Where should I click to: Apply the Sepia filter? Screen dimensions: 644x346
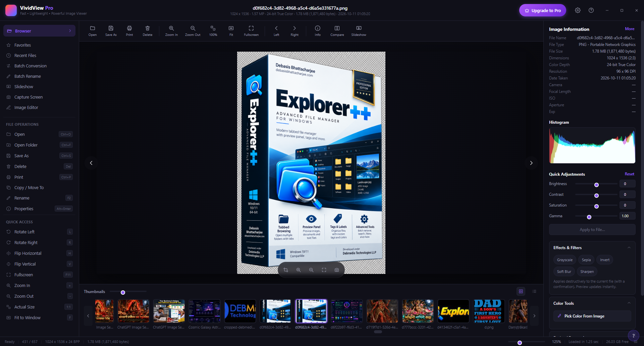586,260
